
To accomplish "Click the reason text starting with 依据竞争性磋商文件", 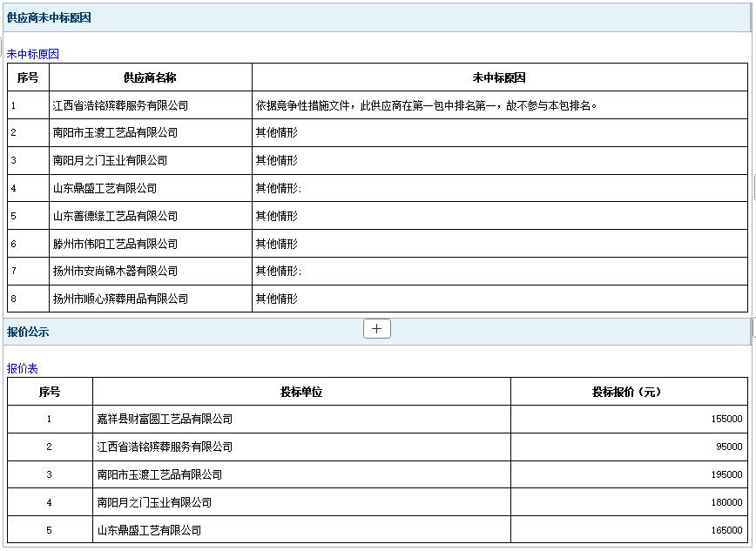I will 426,105.
